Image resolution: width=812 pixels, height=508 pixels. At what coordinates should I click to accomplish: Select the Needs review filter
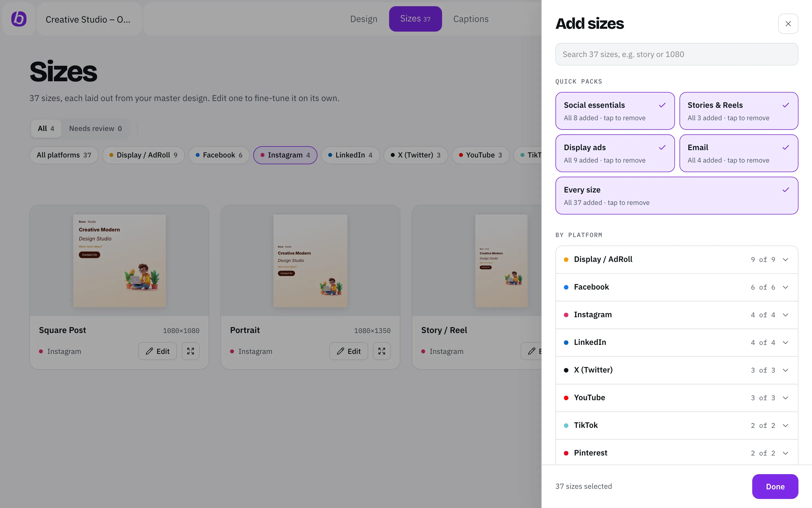[95, 128]
